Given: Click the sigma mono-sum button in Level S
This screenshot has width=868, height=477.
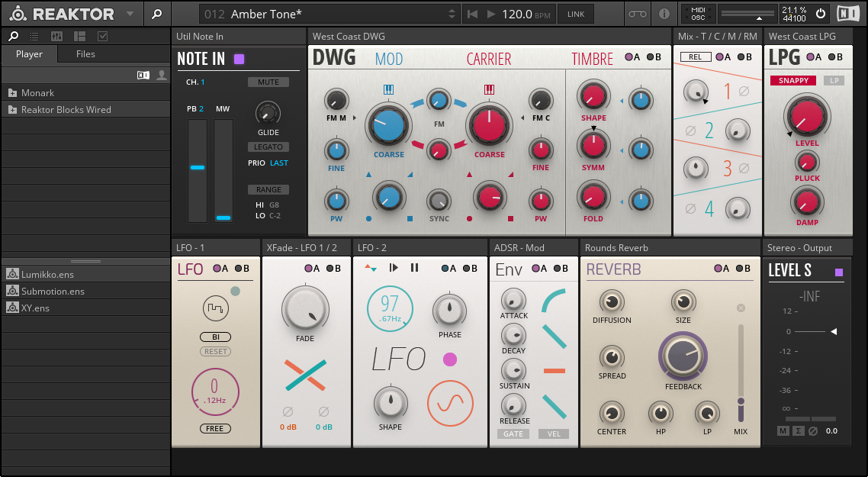Looking at the screenshot, I should tap(798, 430).
